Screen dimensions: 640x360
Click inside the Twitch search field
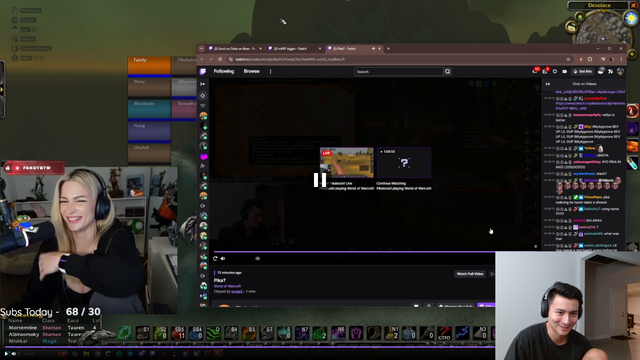[399, 71]
